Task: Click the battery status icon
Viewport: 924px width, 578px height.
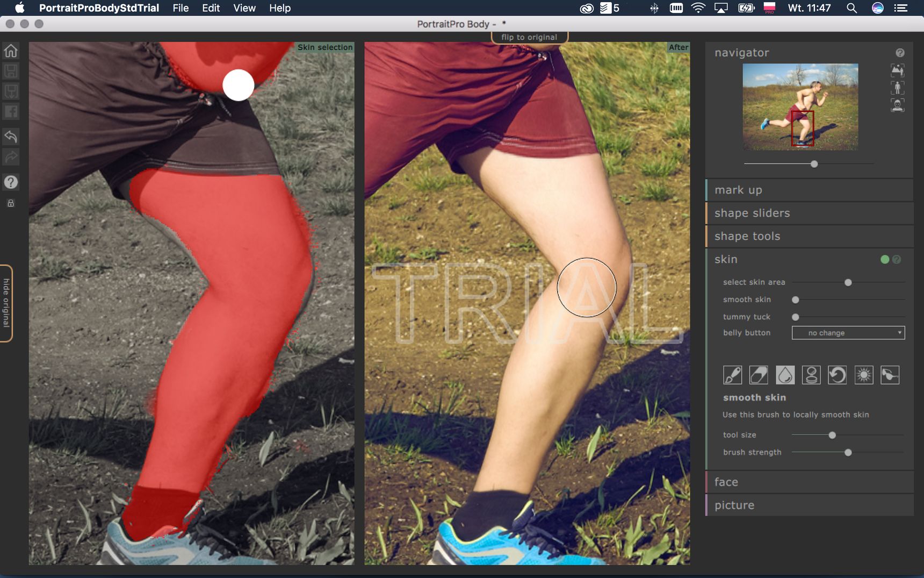Action: [x=746, y=8]
